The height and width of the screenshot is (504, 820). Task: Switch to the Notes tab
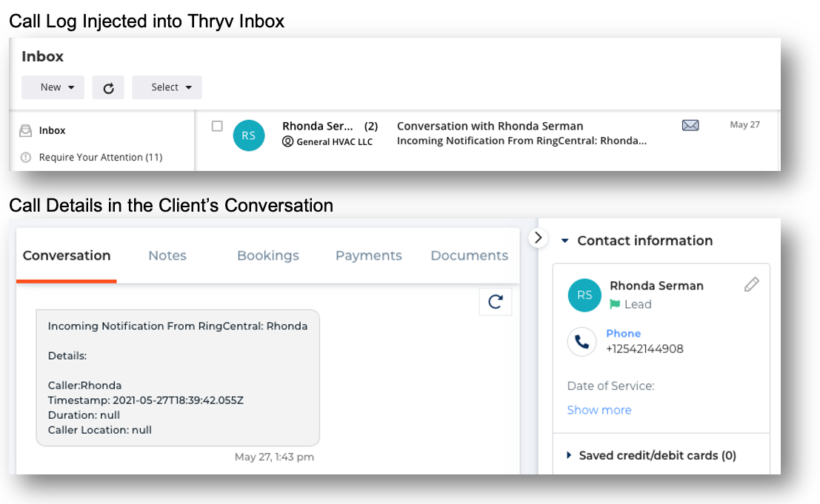pos(167,255)
